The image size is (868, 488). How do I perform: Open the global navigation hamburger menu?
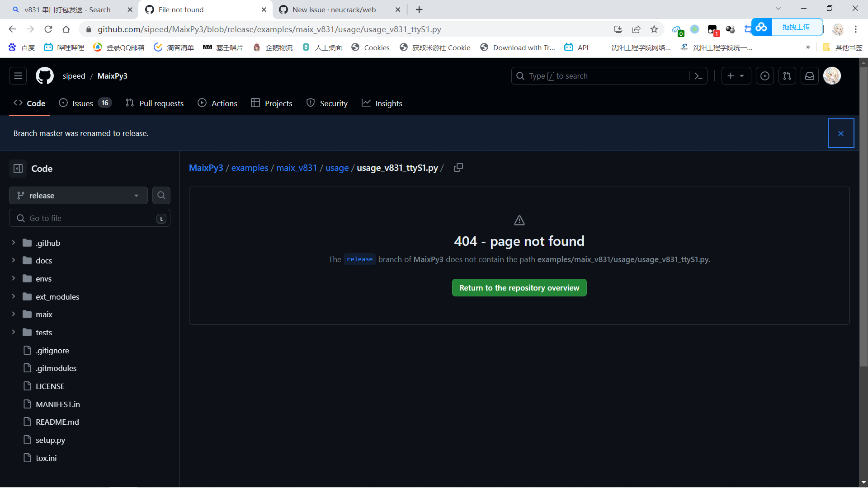pos(18,75)
